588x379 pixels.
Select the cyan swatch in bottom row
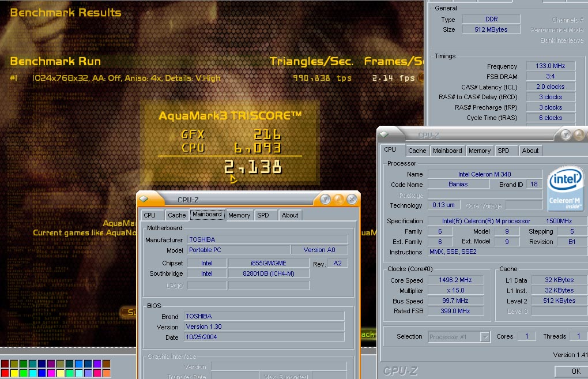[33, 373]
